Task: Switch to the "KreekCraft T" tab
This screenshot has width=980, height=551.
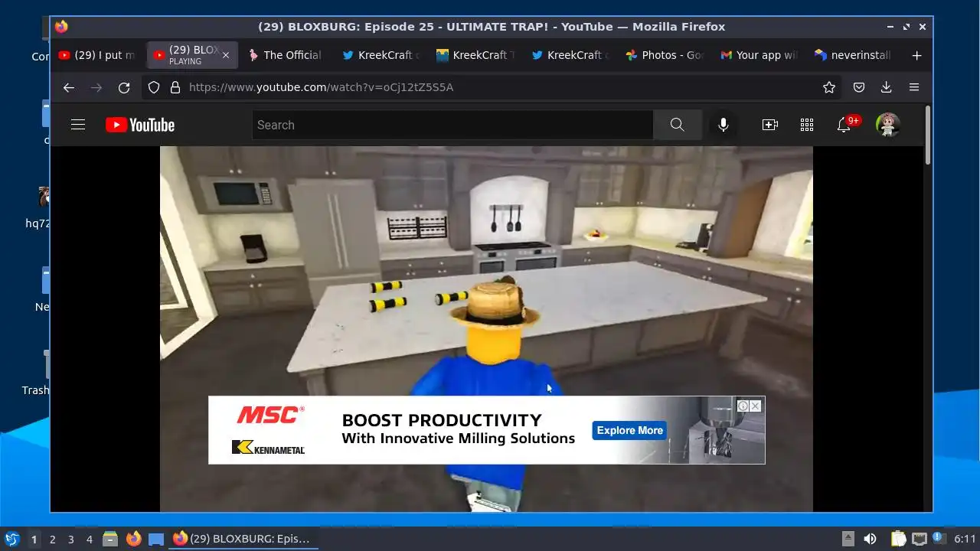Action: point(475,55)
